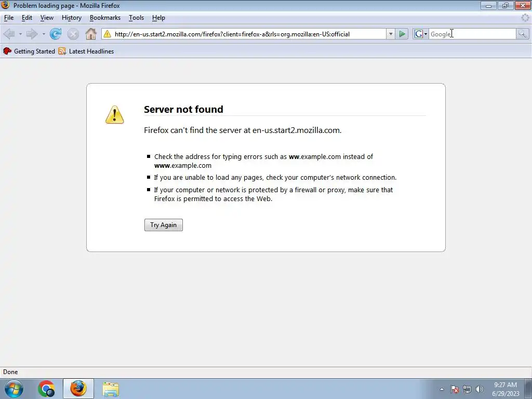Image resolution: width=532 pixels, height=399 pixels.
Task: Open the Windows Start menu
Action: (x=14, y=389)
